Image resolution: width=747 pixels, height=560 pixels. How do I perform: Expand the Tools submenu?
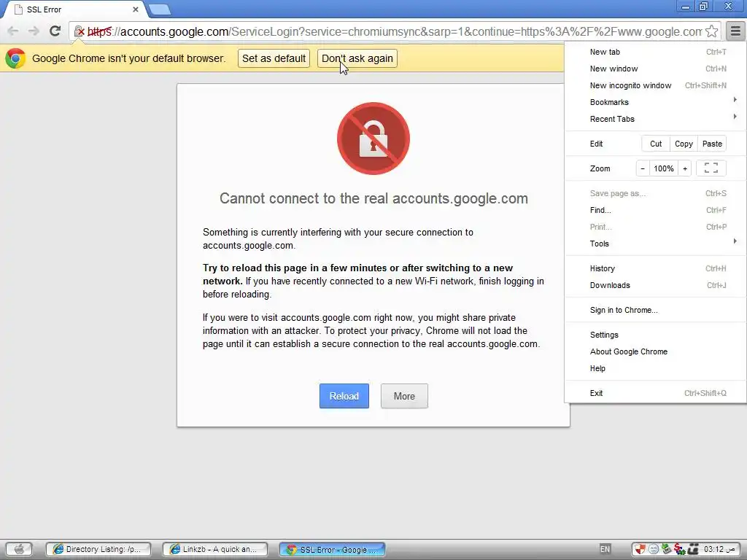coord(656,244)
